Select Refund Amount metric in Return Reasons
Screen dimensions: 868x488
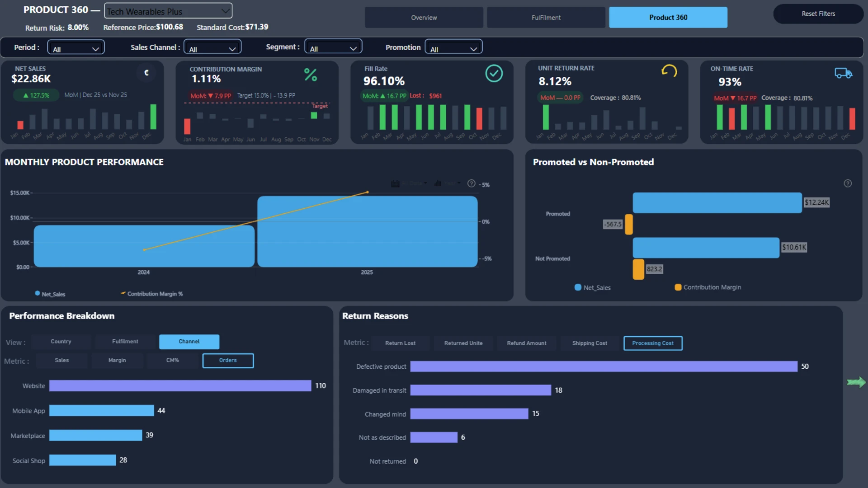[x=527, y=343]
